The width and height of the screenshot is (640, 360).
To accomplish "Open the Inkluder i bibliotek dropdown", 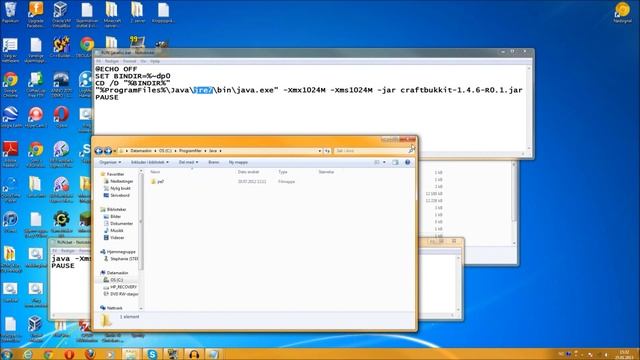I will [x=149, y=162].
